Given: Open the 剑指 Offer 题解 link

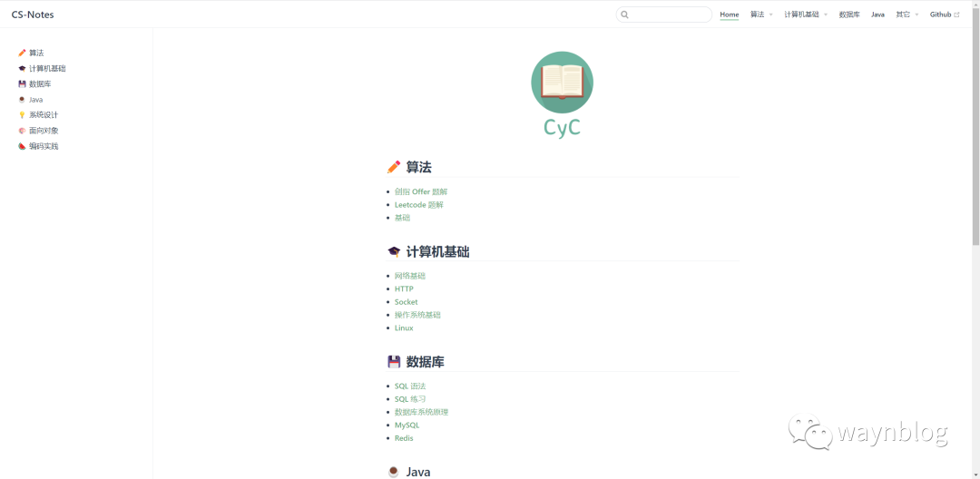Looking at the screenshot, I should (421, 191).
